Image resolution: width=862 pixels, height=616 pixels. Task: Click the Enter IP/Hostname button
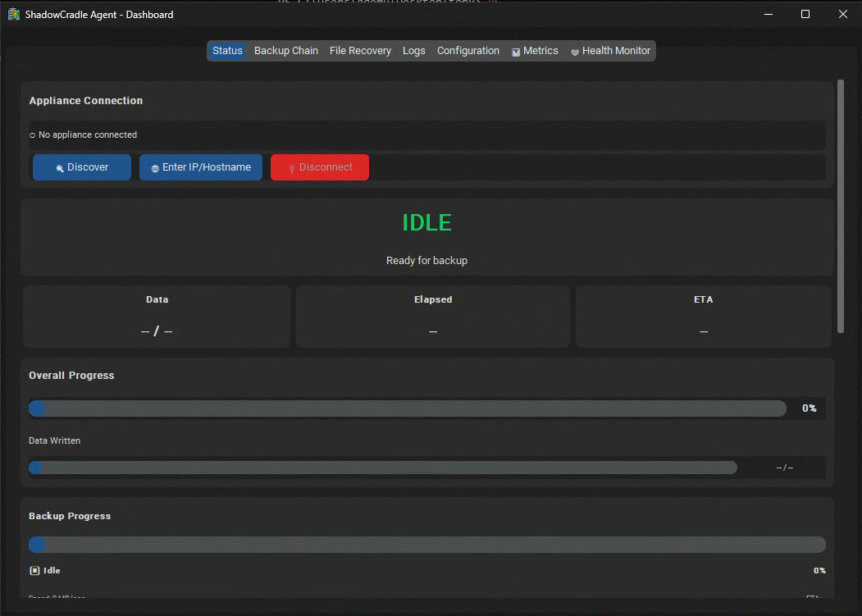201,167
